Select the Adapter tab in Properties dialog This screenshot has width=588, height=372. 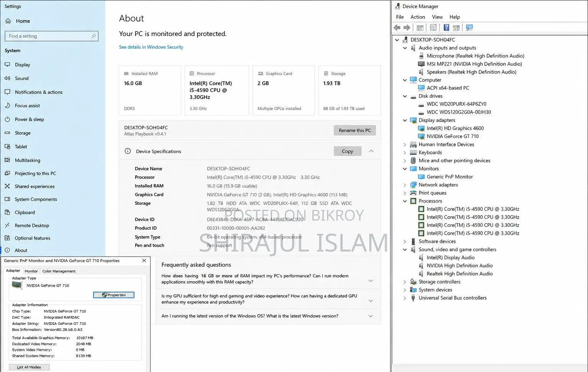coord(13,270)
